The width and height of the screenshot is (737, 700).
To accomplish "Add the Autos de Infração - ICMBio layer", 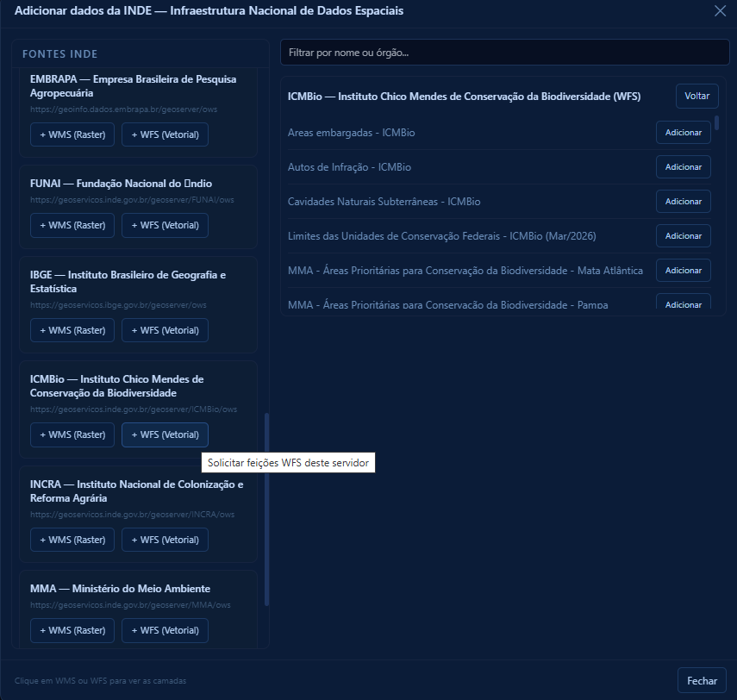I will 683,167.
